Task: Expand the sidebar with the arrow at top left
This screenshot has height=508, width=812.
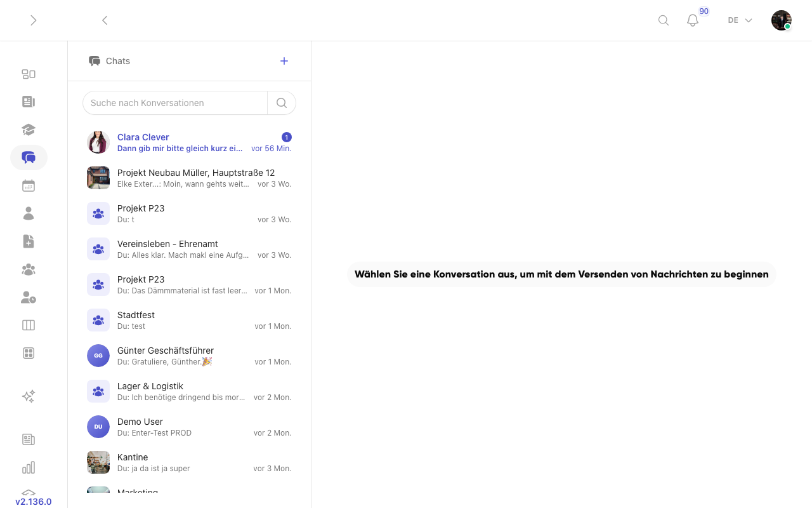Action: tap(33, 20)
